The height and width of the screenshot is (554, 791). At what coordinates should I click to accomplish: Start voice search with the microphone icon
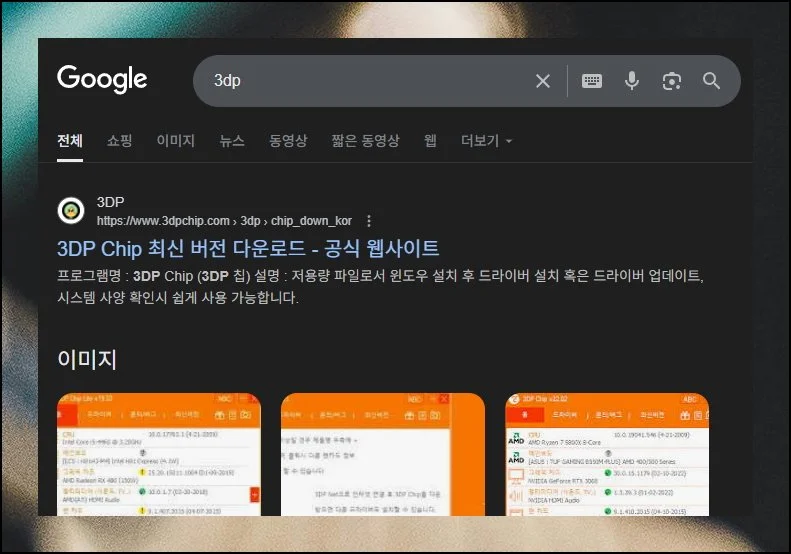pos(632,81)
